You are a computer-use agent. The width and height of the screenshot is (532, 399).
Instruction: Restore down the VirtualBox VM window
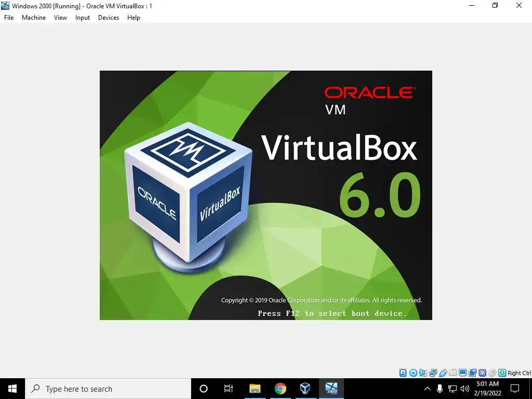495,5
